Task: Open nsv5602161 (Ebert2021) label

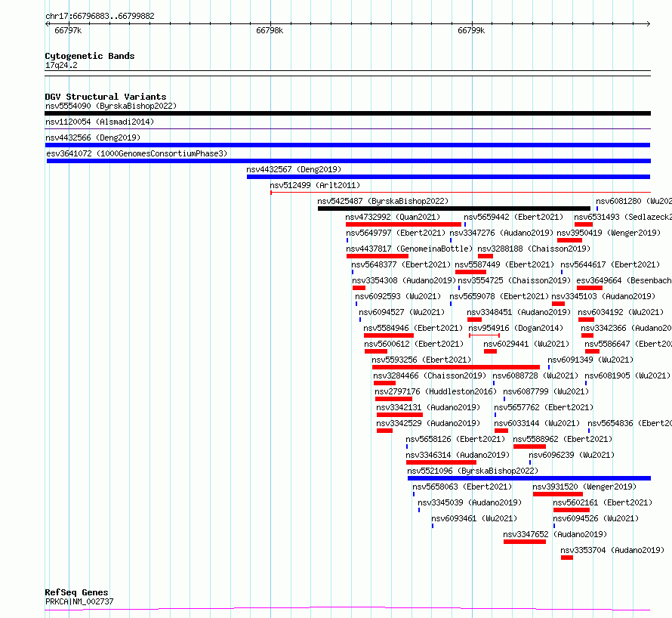Action: click(x=603, y=502)
